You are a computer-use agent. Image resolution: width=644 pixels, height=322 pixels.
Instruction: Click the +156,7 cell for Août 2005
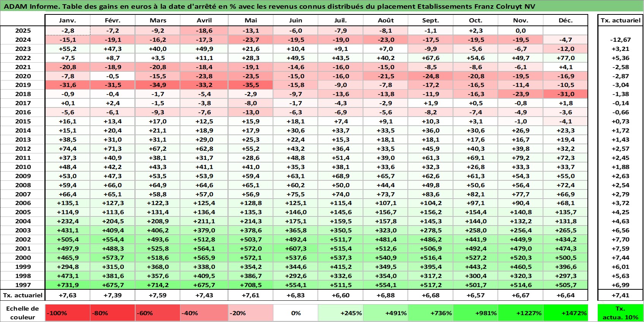tap(385, 212)
